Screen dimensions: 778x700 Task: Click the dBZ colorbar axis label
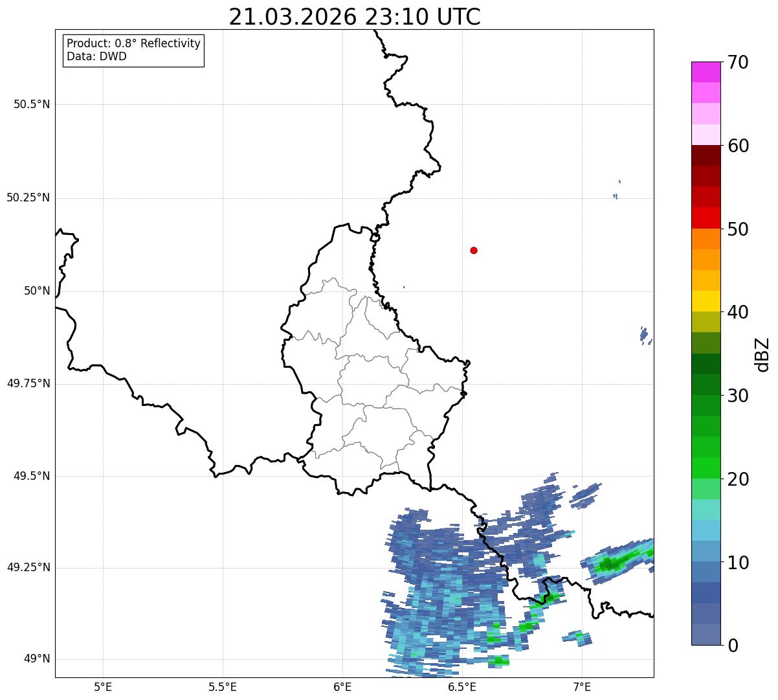coord(762,354)
